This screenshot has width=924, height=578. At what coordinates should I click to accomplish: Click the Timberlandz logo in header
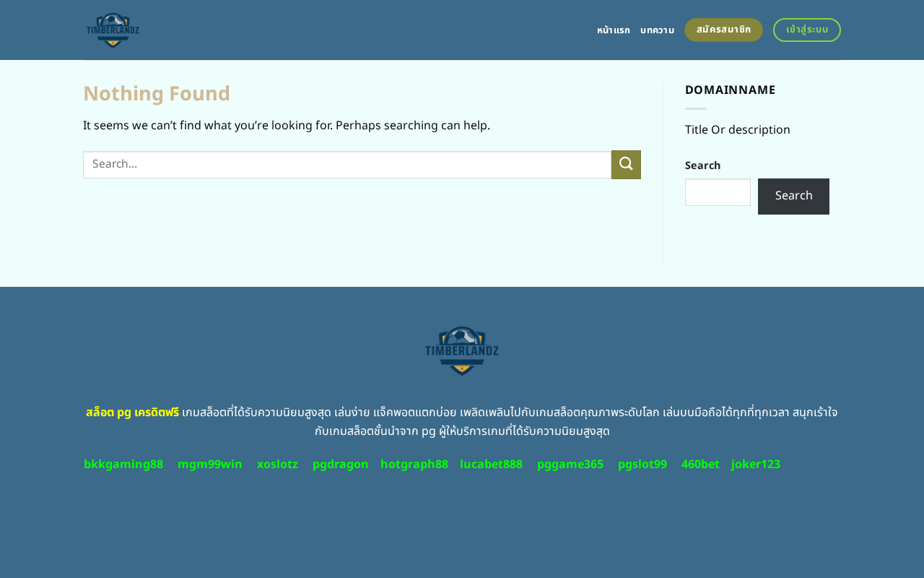pyautogui.click(x=113, y=30)
